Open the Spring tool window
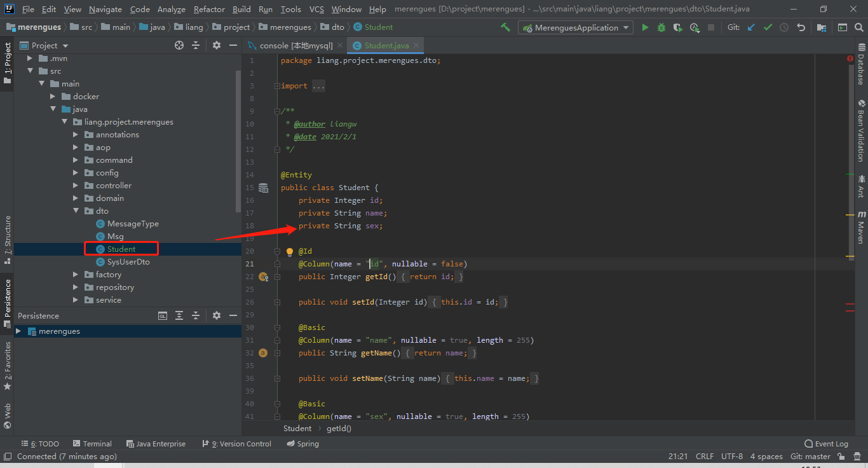868x468 pixels. coord(302,444)
